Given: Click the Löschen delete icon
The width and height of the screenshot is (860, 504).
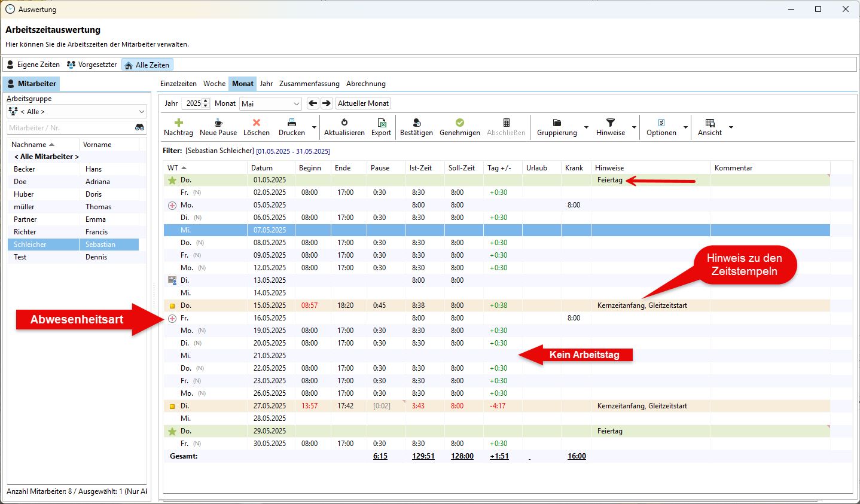Looking at the screenshot, I should 257,123.
